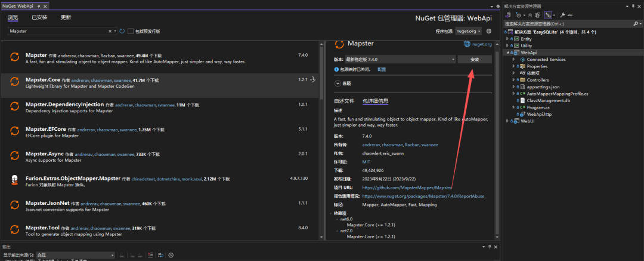Click the Mapster.Core download arrow icon
Viewport: 644px width, 261px height.
(x=313, y=79)
